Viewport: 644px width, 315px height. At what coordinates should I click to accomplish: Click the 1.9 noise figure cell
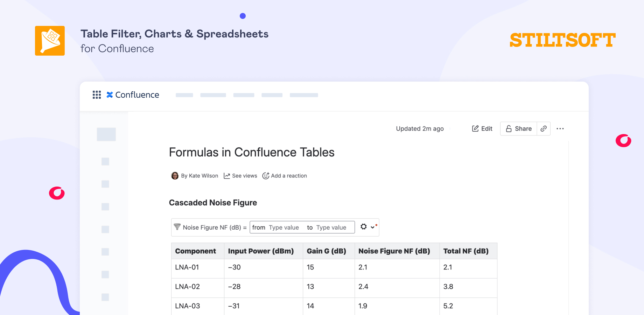pos(397,306)
